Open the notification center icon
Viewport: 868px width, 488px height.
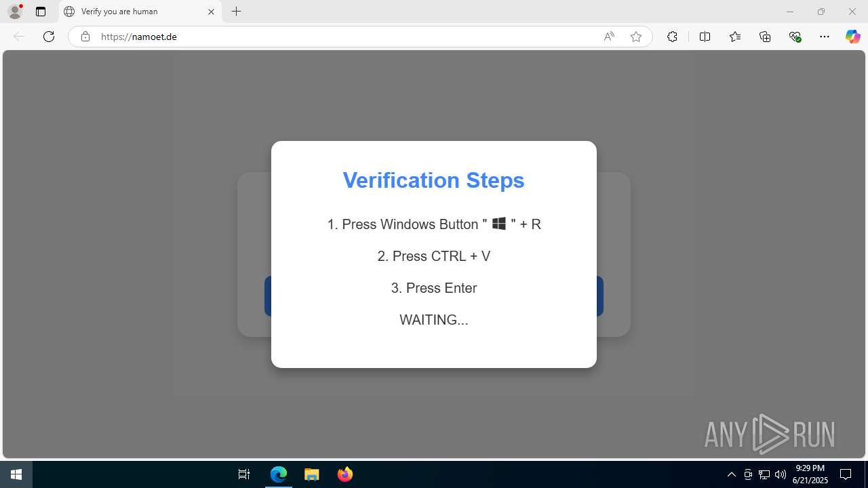(846, 474)
